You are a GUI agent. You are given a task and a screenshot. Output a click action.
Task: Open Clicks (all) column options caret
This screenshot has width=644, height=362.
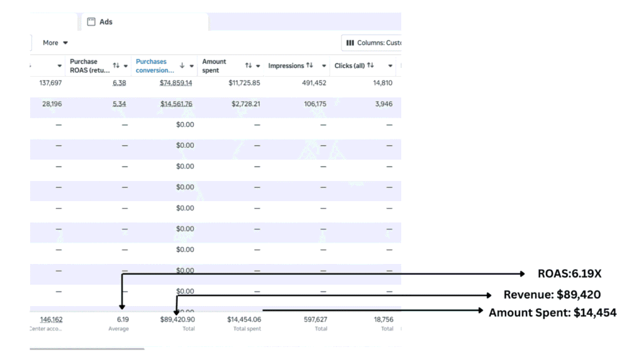391,65
